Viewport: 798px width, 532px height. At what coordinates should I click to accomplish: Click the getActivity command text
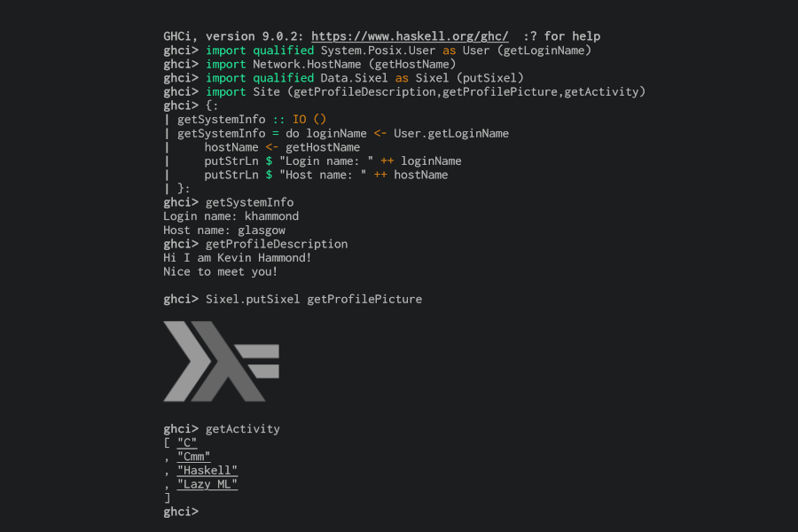click(242, 429)
